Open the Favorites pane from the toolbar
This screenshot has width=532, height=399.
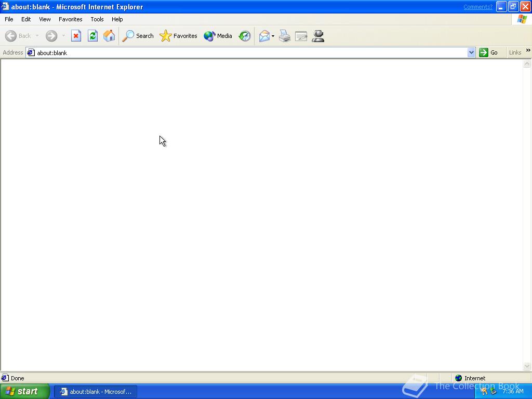pos(179,36)
